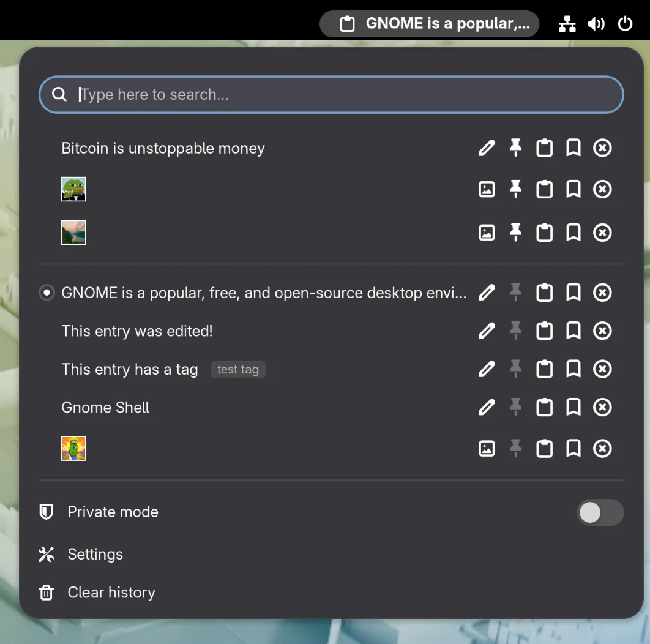This screenshot has height=644, width=650.
Task: Select the 'This entry was edited!' entry
Action: click(137, 331)
